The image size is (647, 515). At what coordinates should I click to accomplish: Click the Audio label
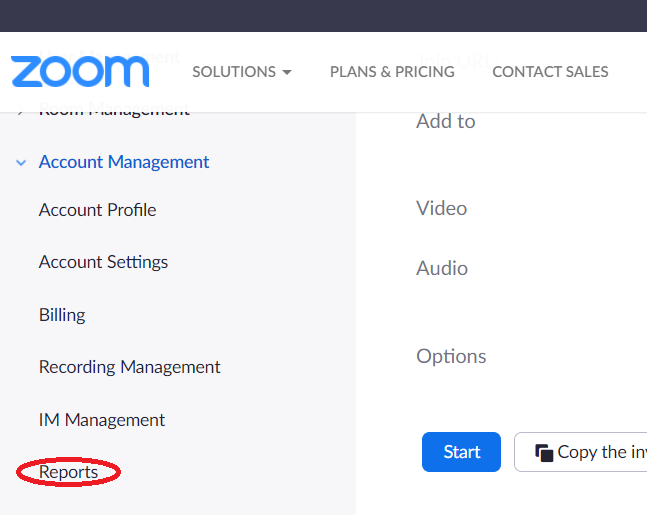442,268
